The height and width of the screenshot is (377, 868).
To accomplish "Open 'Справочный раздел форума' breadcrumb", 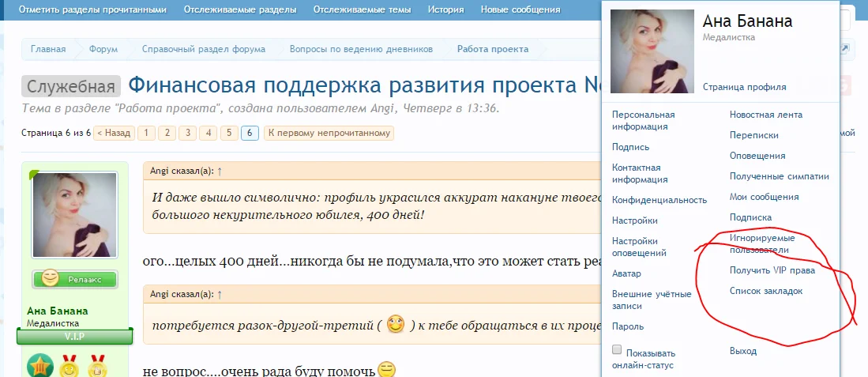I will [x=204, y=49].
